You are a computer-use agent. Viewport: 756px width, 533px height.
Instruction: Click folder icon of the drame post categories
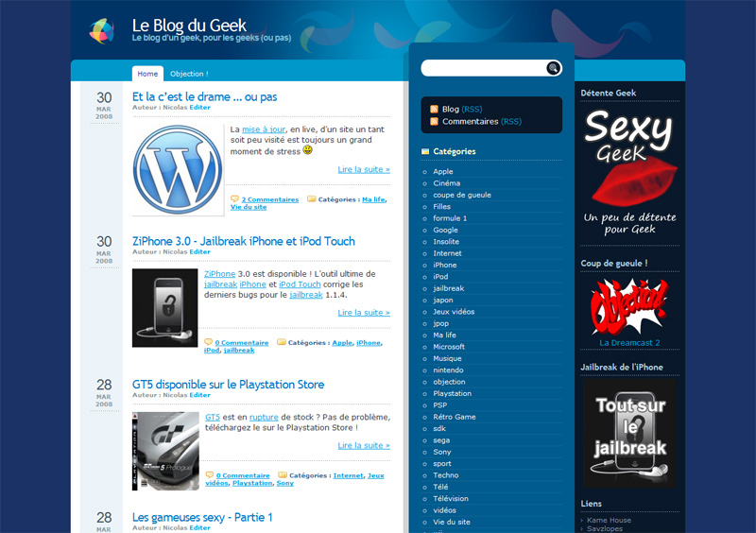point(312,198)
